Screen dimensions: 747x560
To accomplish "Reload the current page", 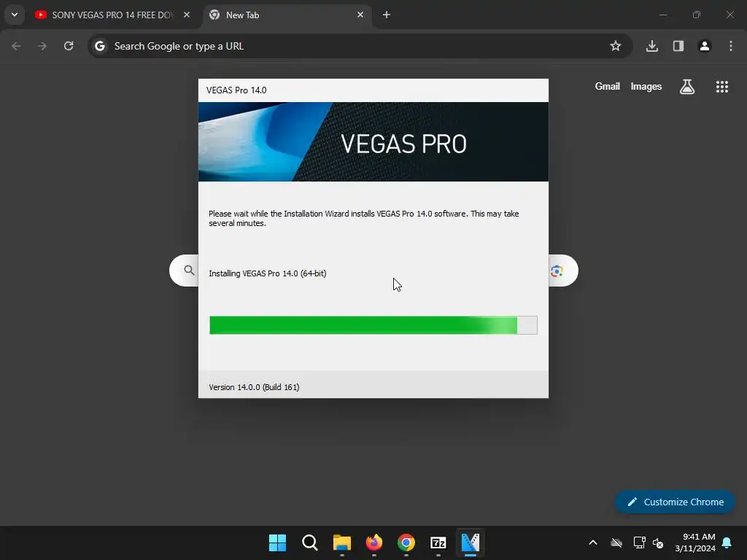I will coord(69,46).
